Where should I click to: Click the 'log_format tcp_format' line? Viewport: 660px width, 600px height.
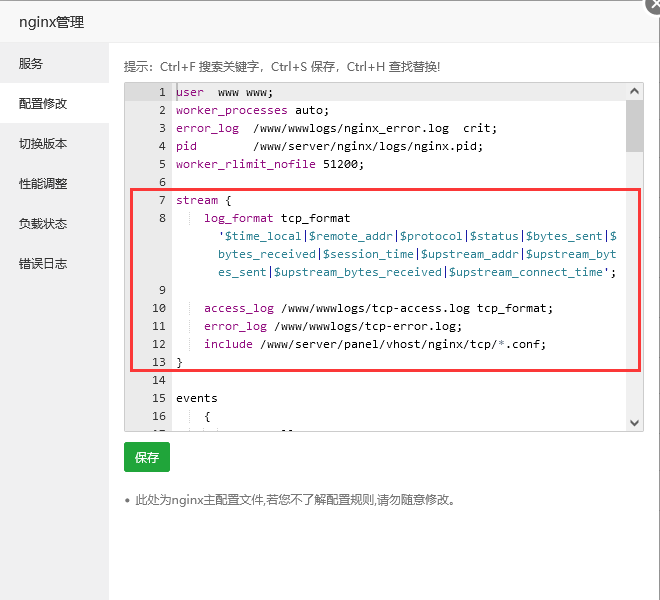277,219
